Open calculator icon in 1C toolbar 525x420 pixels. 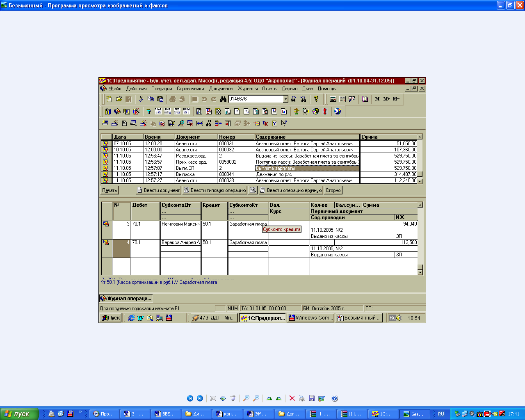tap(333, 99)
